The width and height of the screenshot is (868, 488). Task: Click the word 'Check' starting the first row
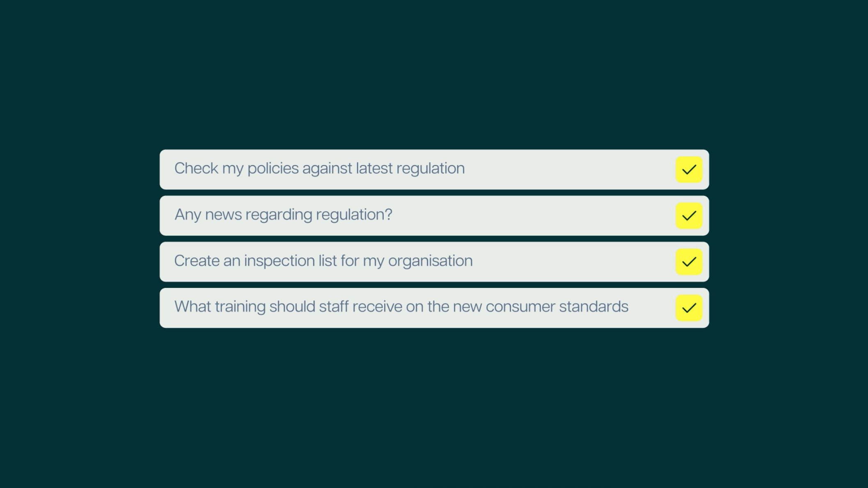pyautogui.click(x=196, y=168)
